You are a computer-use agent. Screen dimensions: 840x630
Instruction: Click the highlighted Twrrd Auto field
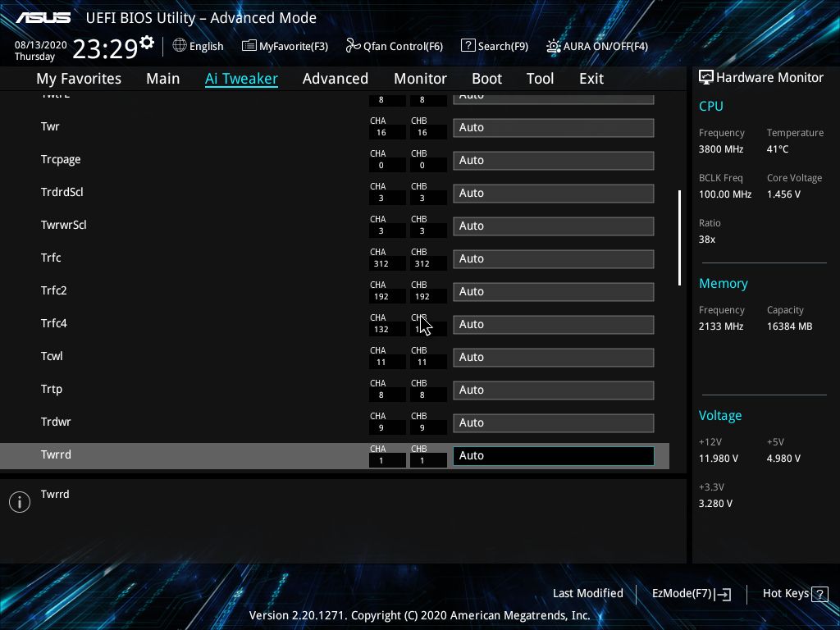[x=554, y=455]
